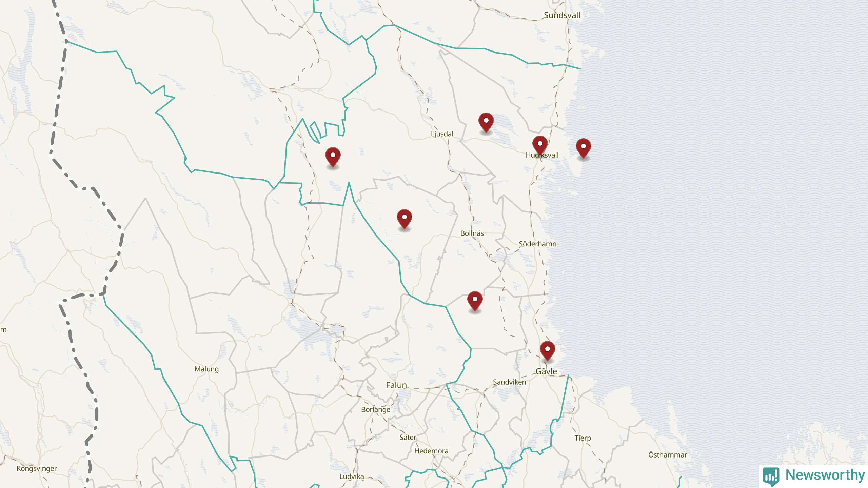Click the marker just above Gävle
Viewport: 868px width, 488px height.
pos(547,350)
